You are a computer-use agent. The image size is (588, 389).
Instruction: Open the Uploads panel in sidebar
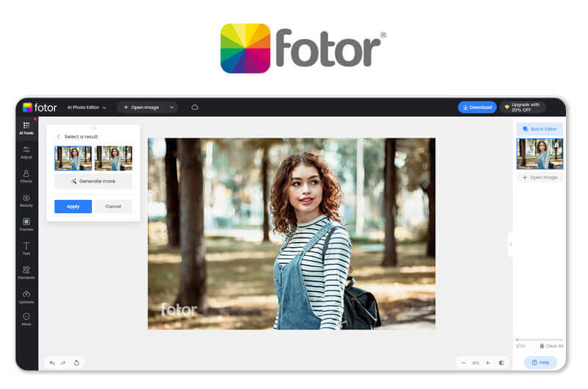coord(26,297)
